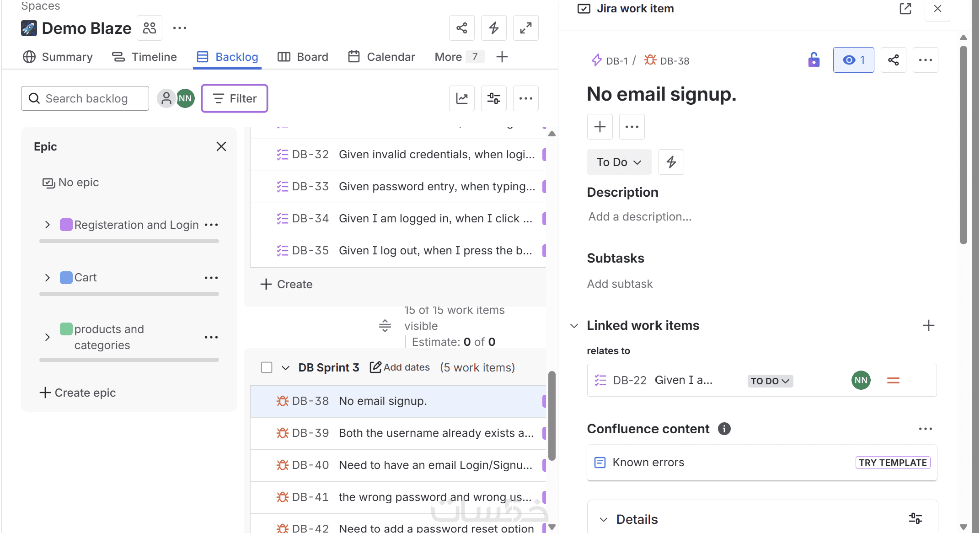Click the Filter button
This screenshot has height=533, width=980.
pyautogui.click(x=235, y=98)
